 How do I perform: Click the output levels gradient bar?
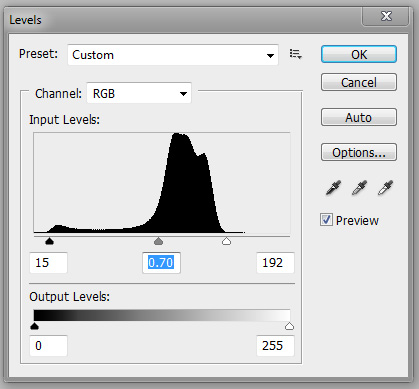coord(162,315)
